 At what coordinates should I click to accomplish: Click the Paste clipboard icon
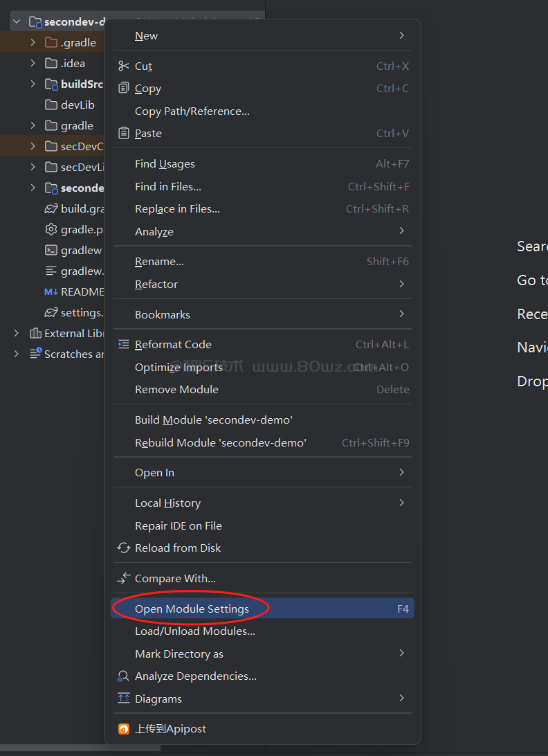[124, 133]
